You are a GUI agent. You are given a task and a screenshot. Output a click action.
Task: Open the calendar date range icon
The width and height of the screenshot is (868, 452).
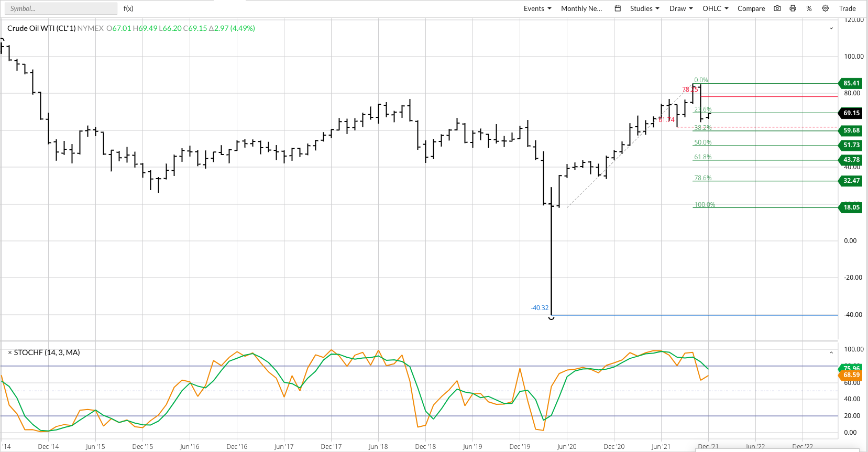coord(618,8)
